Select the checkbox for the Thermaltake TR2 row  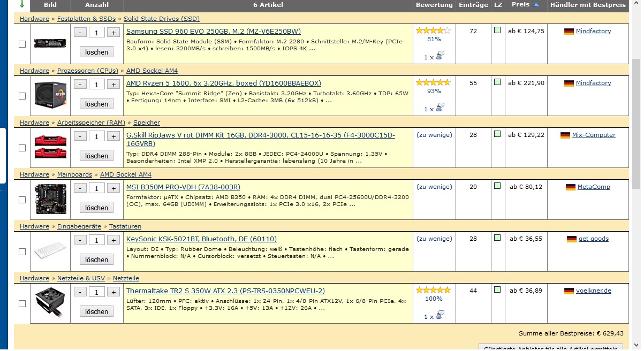[22, 303]
